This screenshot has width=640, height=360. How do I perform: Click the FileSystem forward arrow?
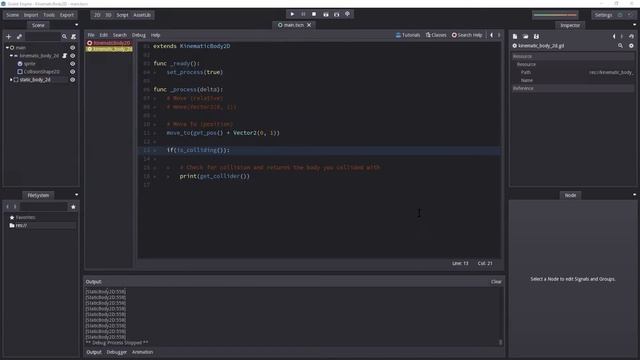pyautogui.click(x=15, y=207)
